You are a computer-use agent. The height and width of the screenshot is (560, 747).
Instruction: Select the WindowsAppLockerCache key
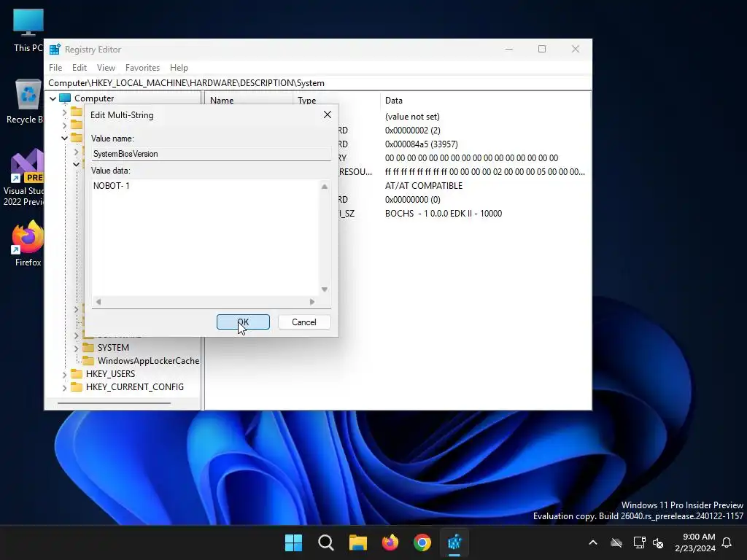tap(148, 361)
